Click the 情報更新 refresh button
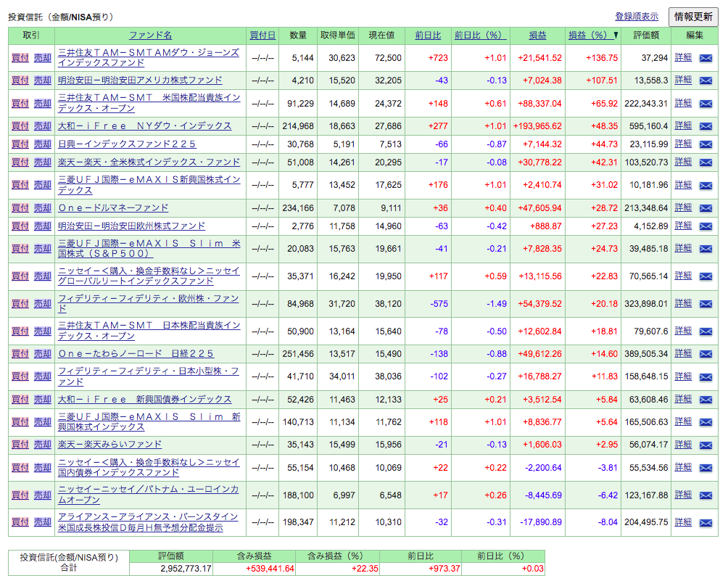The height and width of the screenshot is (581, 728). pyautogui.click(x=693, y=17)
